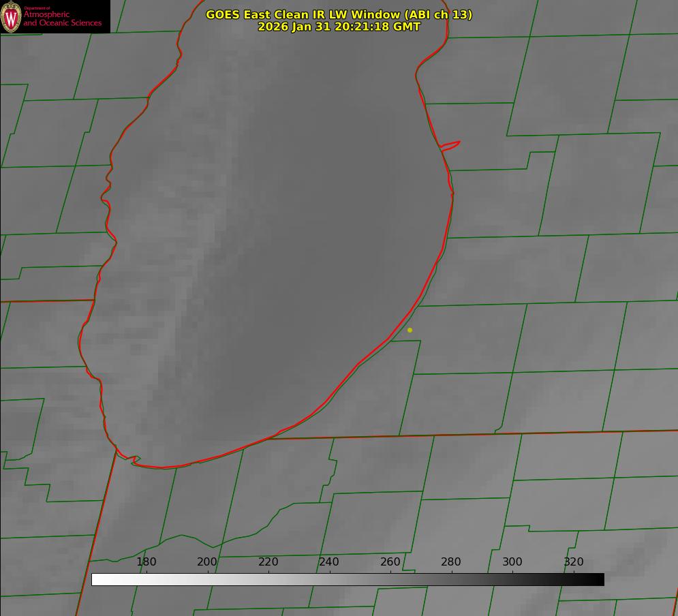Image resolution: width=678 pixels, height=616 pixels.
Task: Click the 300 label on the colorbar
Action: tap(512, 562)
